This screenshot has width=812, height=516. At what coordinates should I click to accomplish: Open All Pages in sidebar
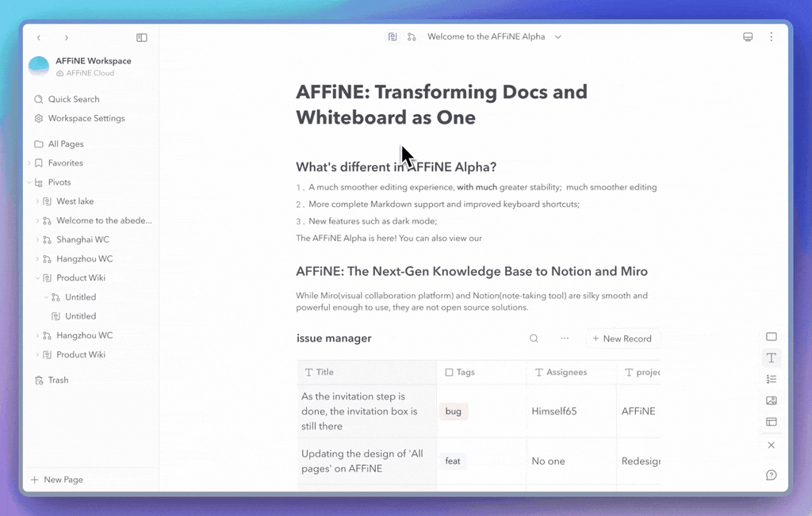pyautogui.click(x=65, y=144)
